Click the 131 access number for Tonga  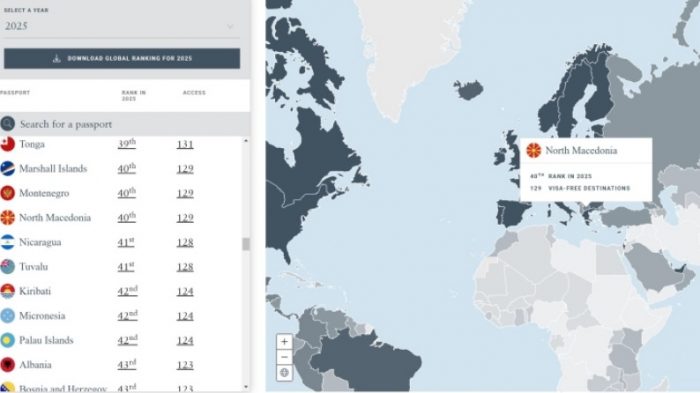pos(185,144)
